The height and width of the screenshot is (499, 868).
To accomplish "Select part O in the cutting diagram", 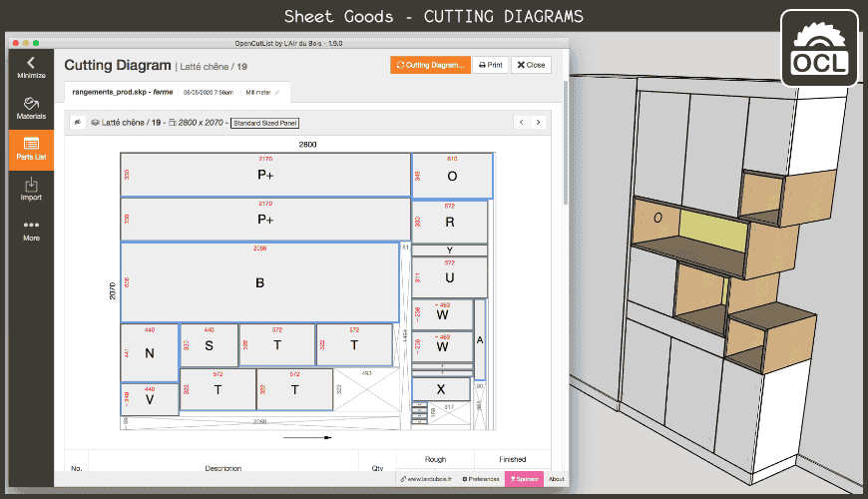I will tap(452, 176).
